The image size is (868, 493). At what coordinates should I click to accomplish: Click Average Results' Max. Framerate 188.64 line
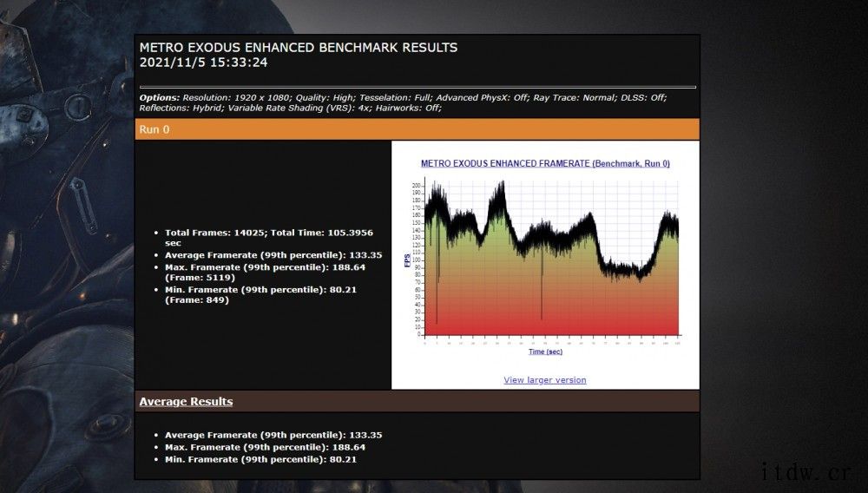tap(265, 448)
